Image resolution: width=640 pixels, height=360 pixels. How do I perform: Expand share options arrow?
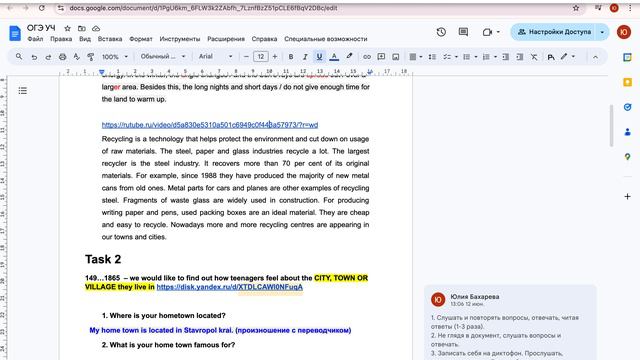(x=602, y=32)
